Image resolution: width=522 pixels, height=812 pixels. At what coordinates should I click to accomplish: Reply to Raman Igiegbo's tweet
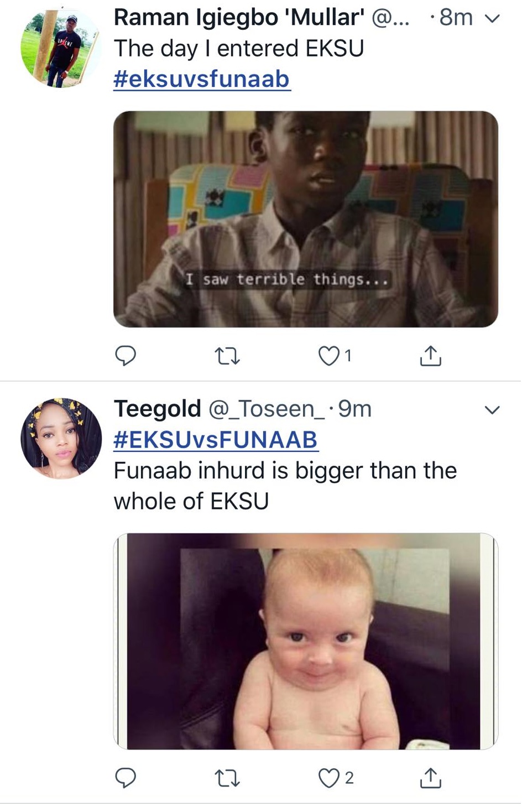point(126,356)
